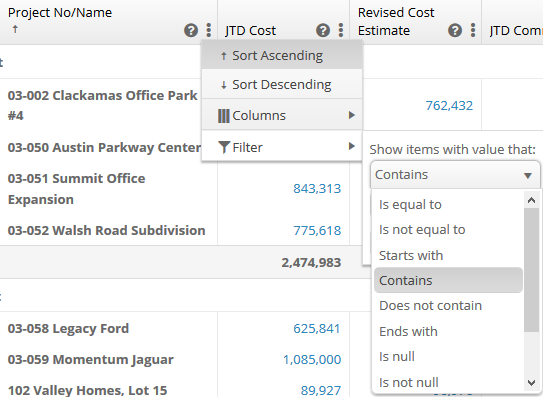Select 'Is null' filter option
The width and height of the screenshot is (543, 397).
coord(448,356)
